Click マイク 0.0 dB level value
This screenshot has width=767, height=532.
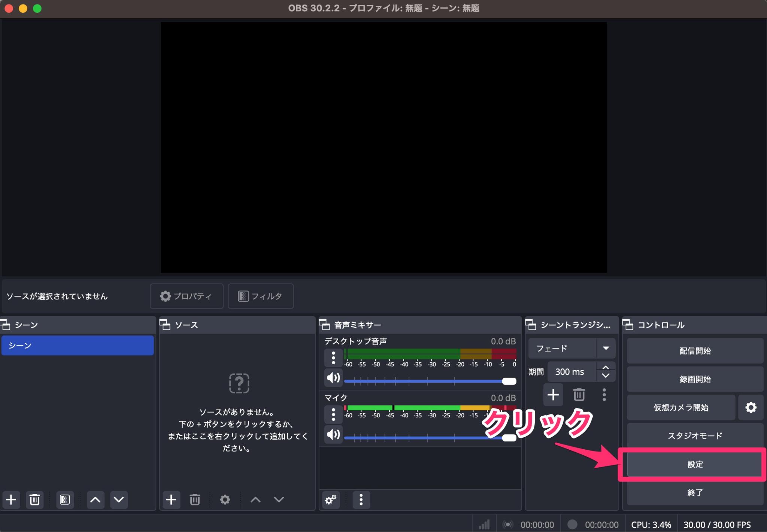[503, 398]
